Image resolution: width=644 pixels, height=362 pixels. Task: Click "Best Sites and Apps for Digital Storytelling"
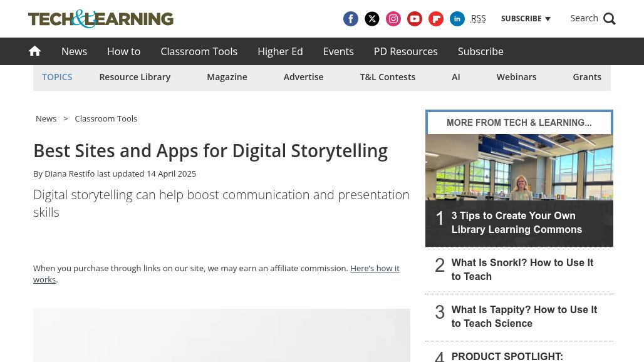(x=210, y=151)
